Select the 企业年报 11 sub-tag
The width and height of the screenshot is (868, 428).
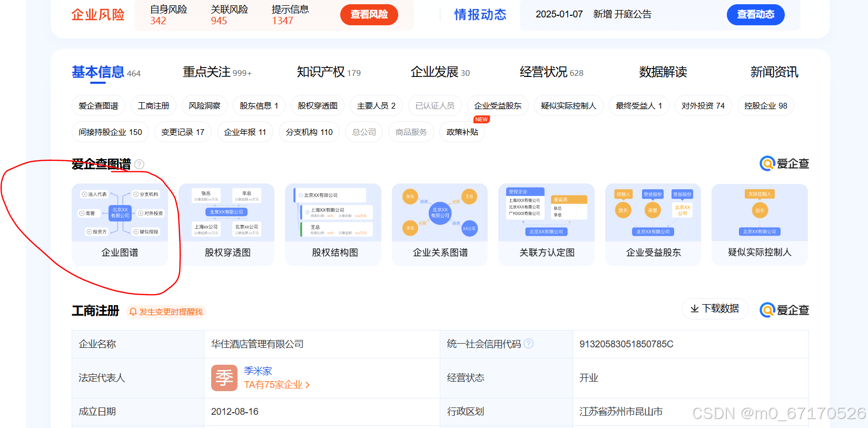pos(245,132)
